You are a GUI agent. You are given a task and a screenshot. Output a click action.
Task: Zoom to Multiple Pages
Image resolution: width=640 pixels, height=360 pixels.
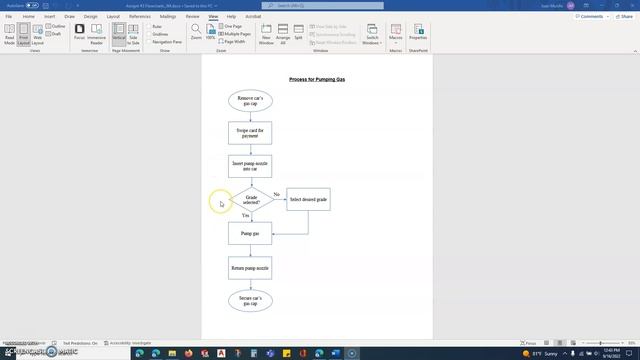tap(235, 34)
